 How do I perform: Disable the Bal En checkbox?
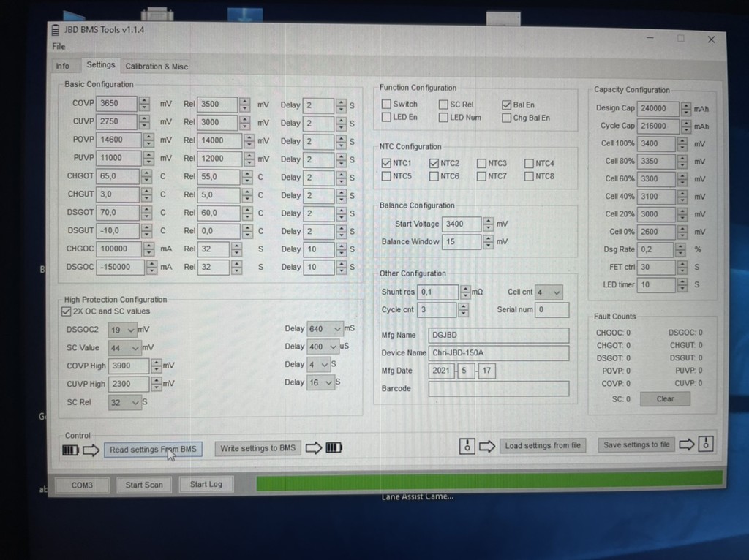[x=506, y=105]
